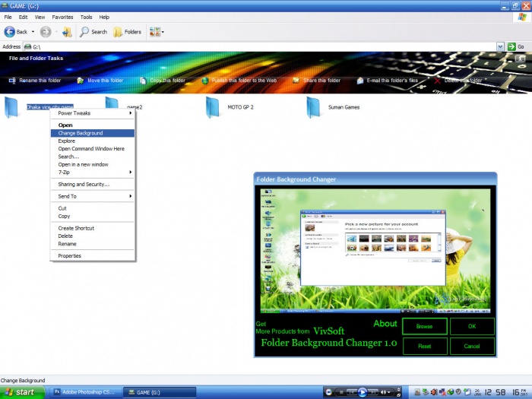
Task: Go up one folder level icon
Action: (67, 32)
